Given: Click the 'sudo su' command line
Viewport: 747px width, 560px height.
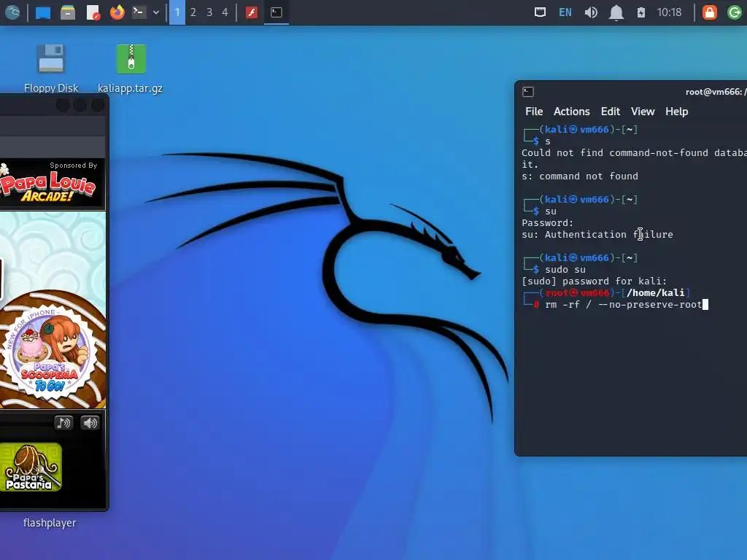Looking at the screenshot, I should point(565,270).
